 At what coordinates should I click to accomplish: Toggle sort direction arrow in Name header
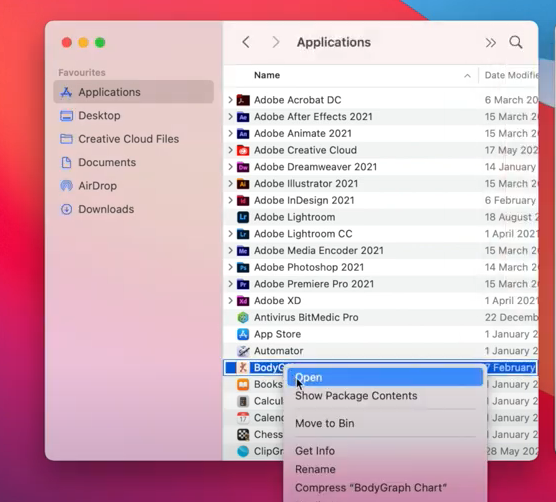pos(467,76)
